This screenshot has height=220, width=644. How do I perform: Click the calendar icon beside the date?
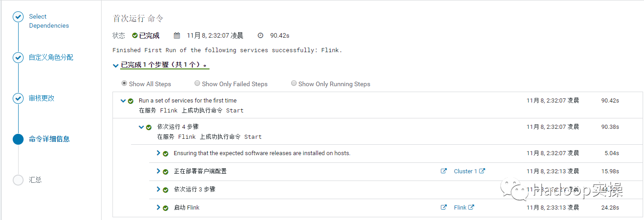pos(177,35)
